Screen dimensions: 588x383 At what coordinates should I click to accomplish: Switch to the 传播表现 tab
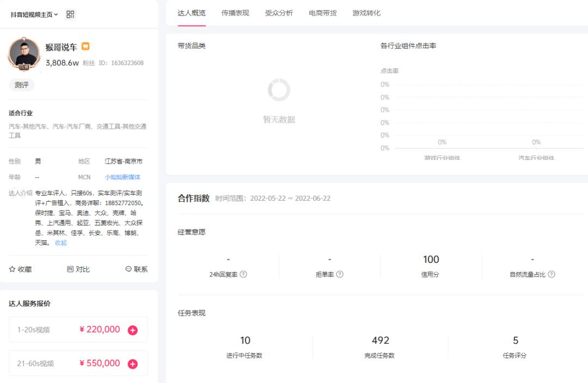[235, 13]
